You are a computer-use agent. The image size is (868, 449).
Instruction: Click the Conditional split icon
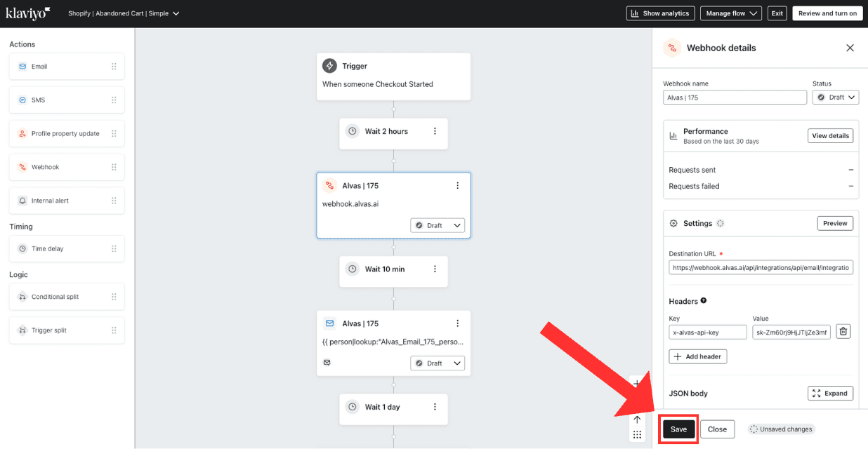22,297
